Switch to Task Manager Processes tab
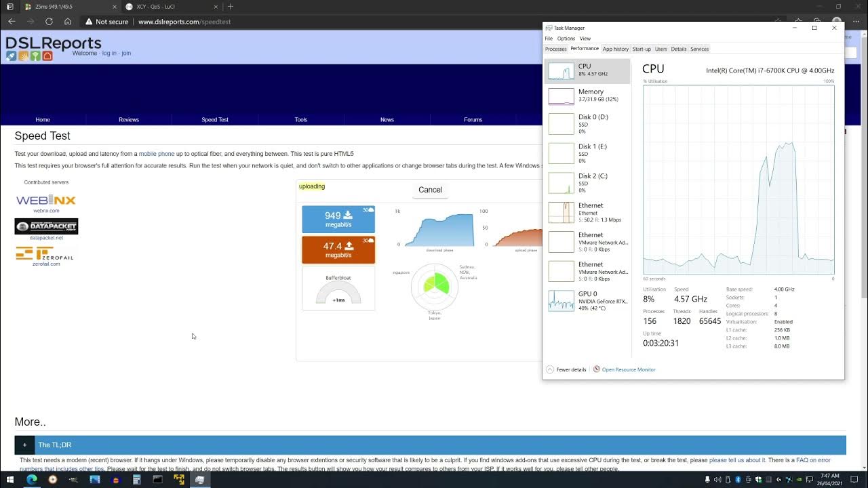 pyautogui.click(x=555, y=49)
